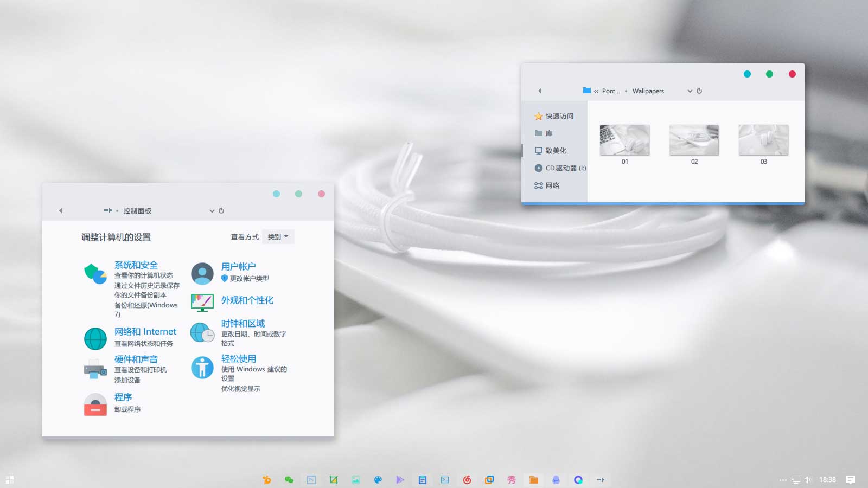Screen dimensions: 868x488
Task: Open 查看你的计算机状态 link
Action: [144, 275]
